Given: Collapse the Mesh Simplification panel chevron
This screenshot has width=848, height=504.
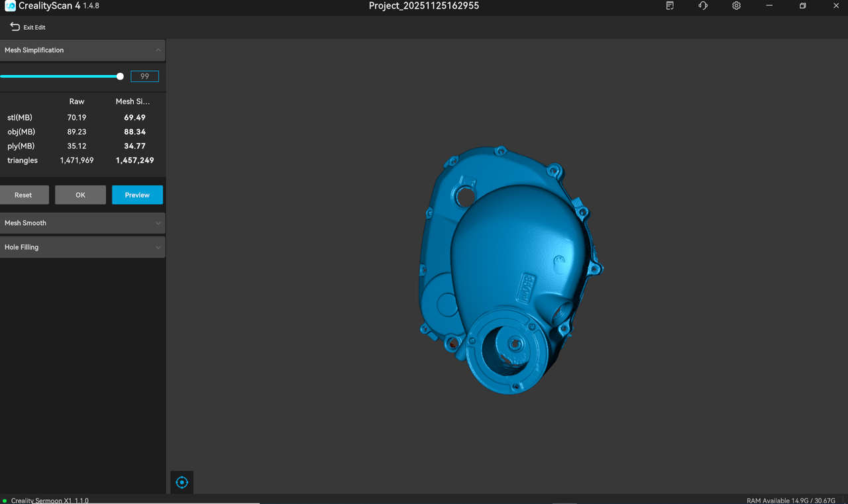Looking at the screenshot, I should 158,50.
